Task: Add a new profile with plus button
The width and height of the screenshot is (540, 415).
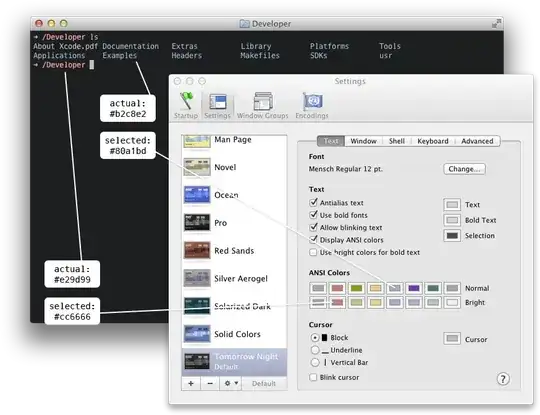Action: [191, 383]
